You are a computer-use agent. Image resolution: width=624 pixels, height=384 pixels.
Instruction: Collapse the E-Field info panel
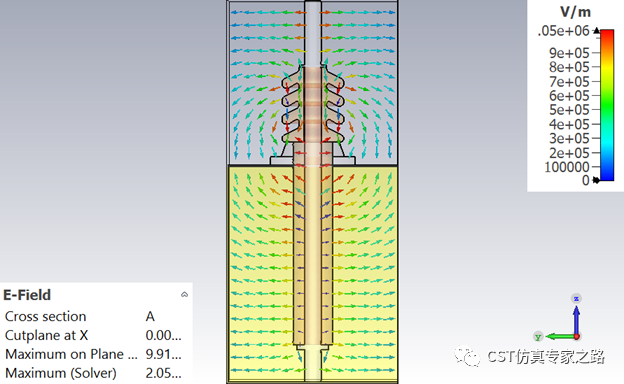point(184,294)
